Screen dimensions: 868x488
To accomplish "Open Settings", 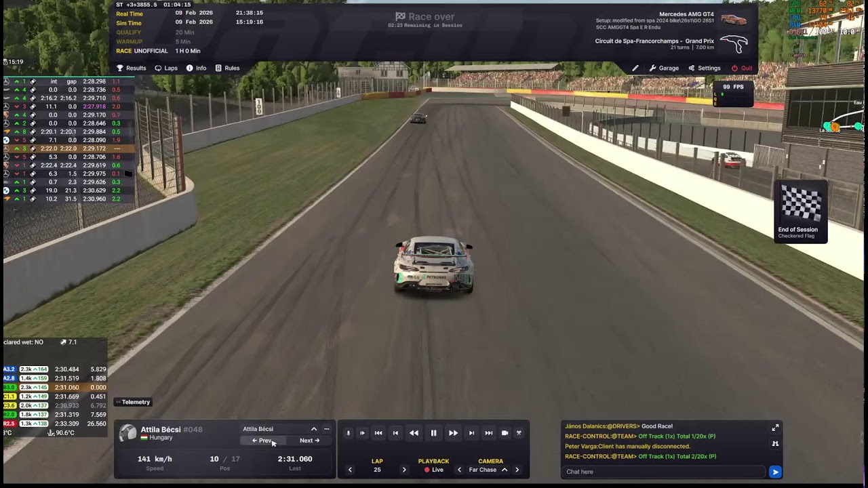I will click(705, 68).
